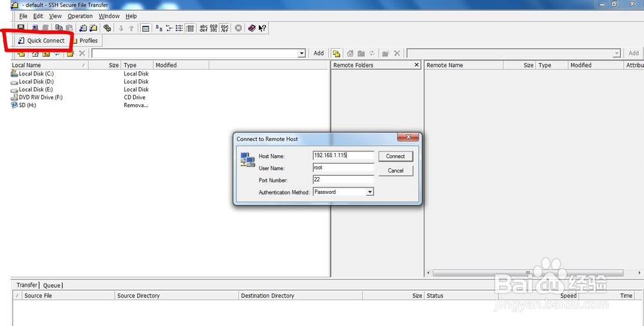
Task: Click the remote Delete X icon
Action: coord(397,53)
